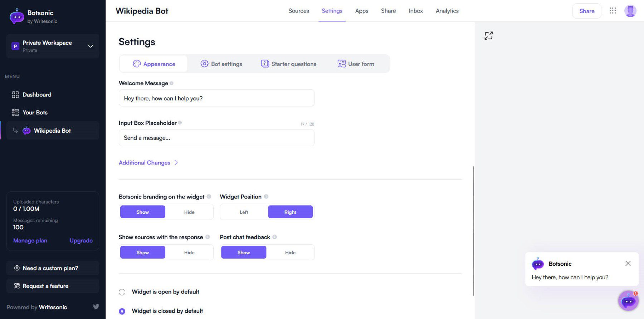This screenshot has height=319, width=644.
Task: Set Widget Position to Left
Action: [244, 212]
